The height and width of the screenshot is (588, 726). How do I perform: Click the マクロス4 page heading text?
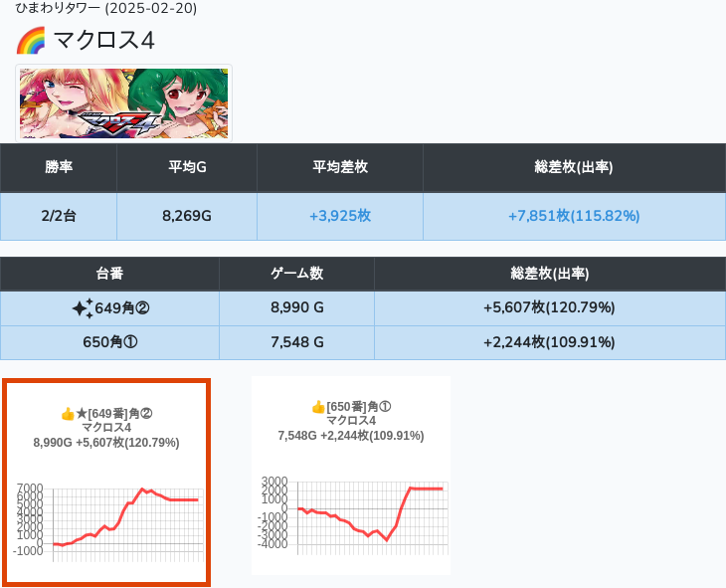click(x=103, y=41)
